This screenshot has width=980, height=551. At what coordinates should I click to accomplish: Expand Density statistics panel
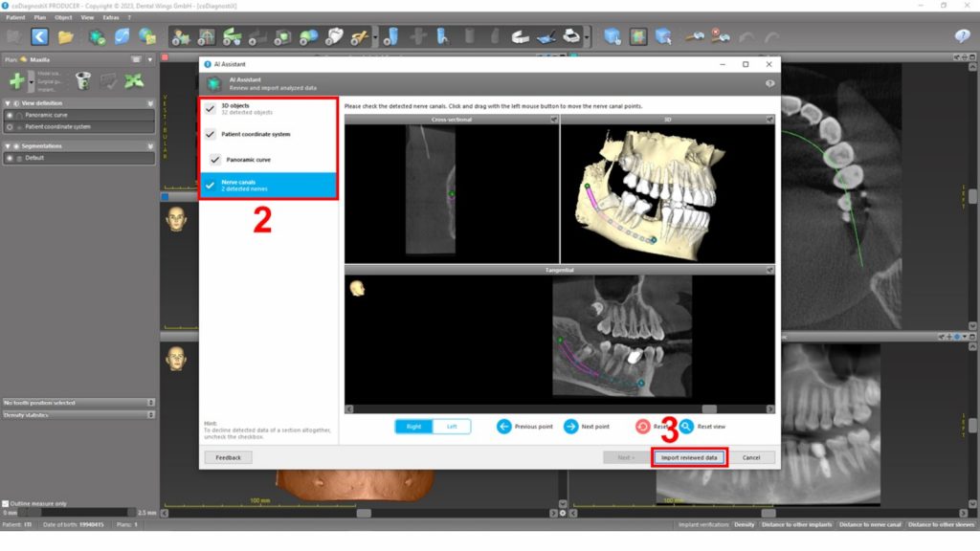(150, 415)
